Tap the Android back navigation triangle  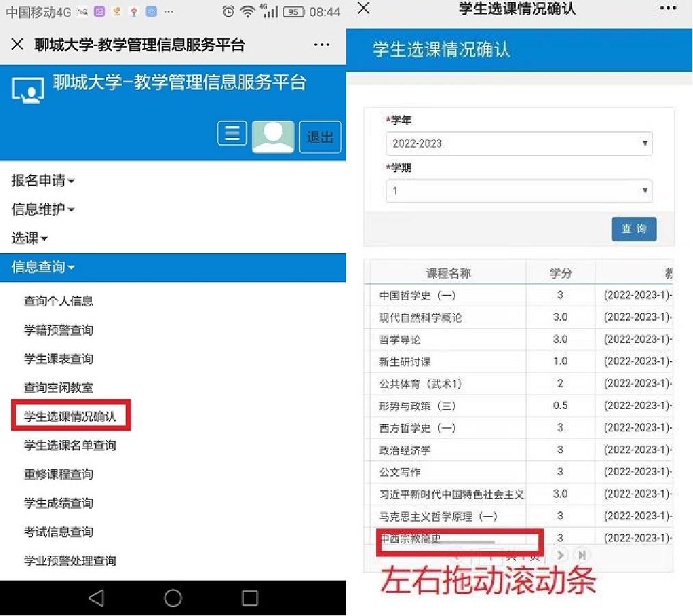96,598
